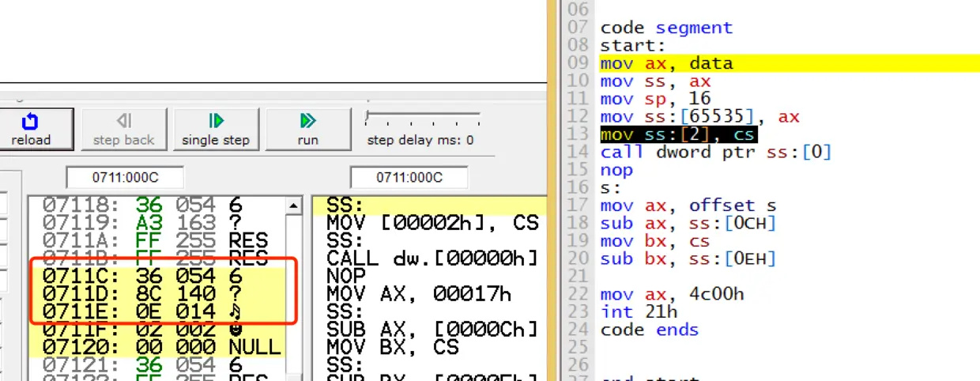Click source line 'int 21h'
Screen dimensions: 980x381
tap(639, 311)
